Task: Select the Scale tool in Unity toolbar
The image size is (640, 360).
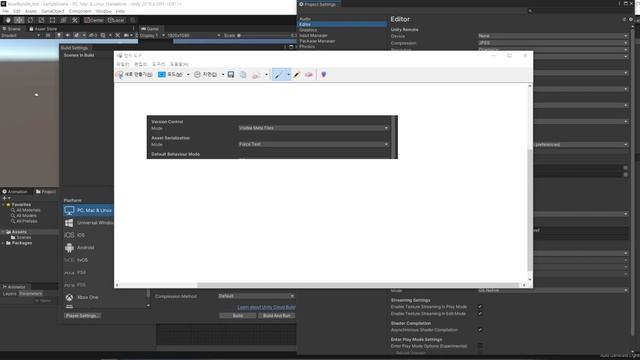Action: [x=41, y=20]
